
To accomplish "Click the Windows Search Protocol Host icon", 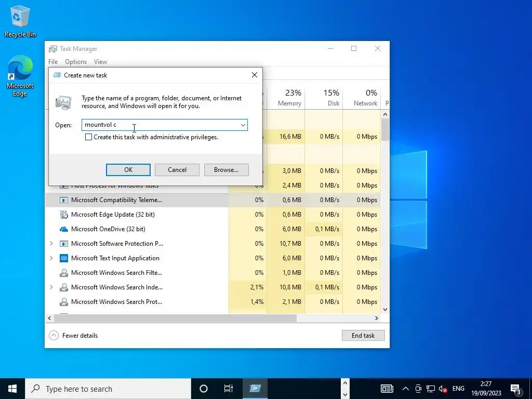I will 64,302.
